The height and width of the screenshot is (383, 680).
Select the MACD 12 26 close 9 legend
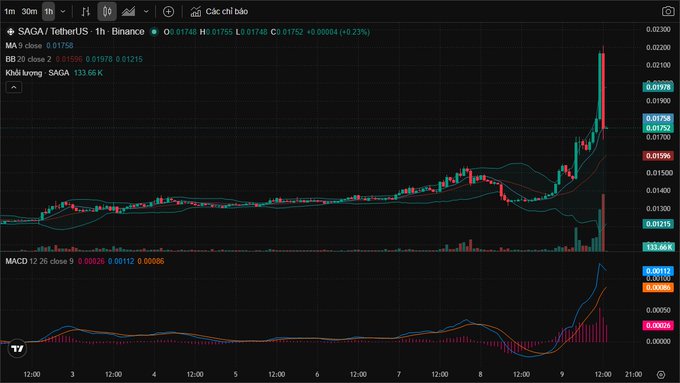(39, 261)
